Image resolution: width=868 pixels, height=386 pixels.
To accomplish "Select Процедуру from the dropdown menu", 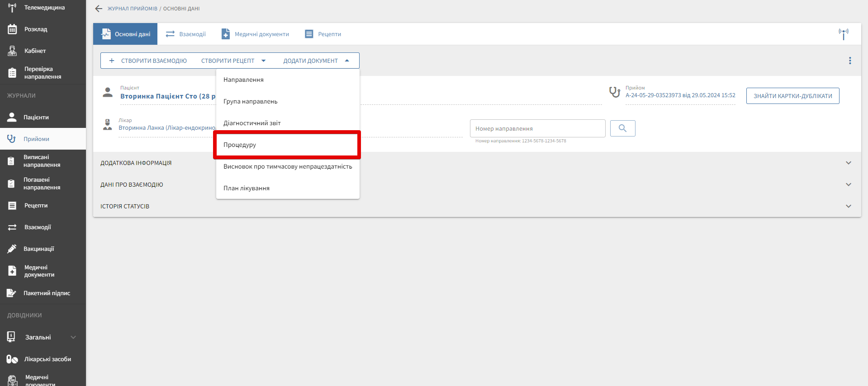I will tap(240, 145).
